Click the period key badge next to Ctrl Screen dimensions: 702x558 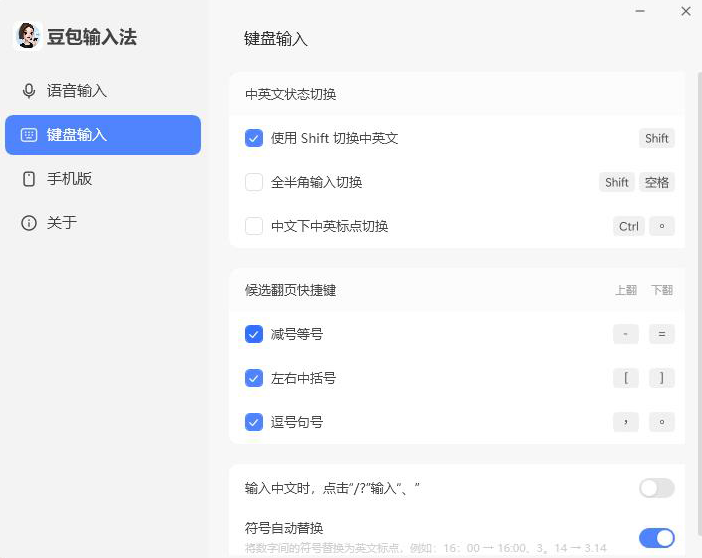point(662,226)
